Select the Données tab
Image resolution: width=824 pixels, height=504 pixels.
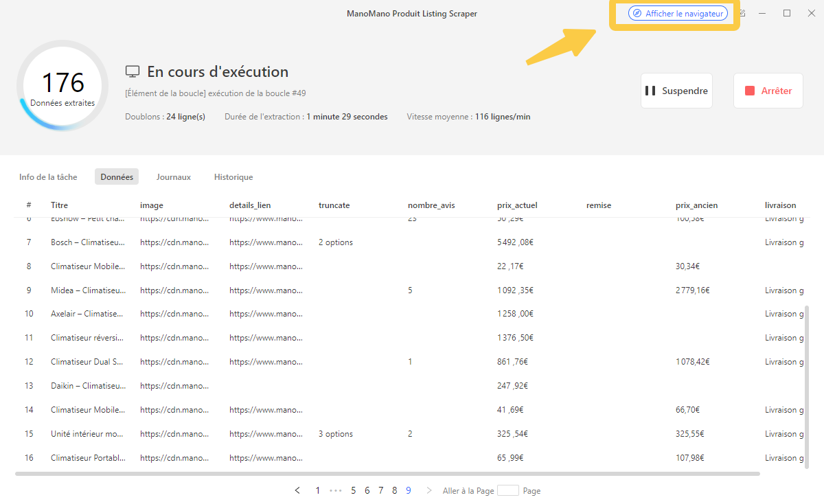click(x=117, y=177)
